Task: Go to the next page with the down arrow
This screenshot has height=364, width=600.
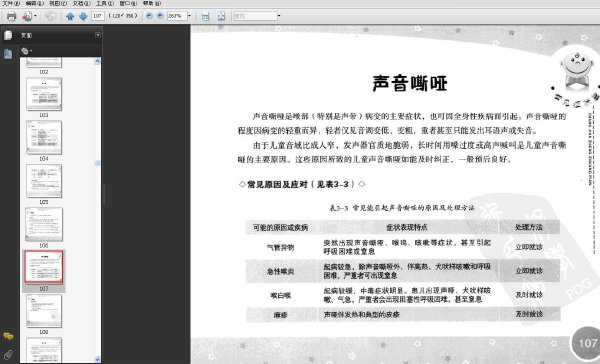Action: pos(83,16)
